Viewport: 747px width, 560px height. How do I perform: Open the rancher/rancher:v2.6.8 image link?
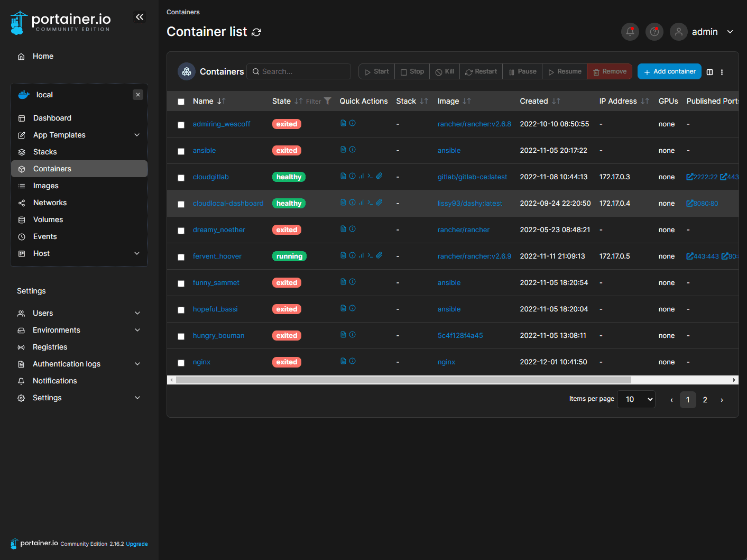474,124
